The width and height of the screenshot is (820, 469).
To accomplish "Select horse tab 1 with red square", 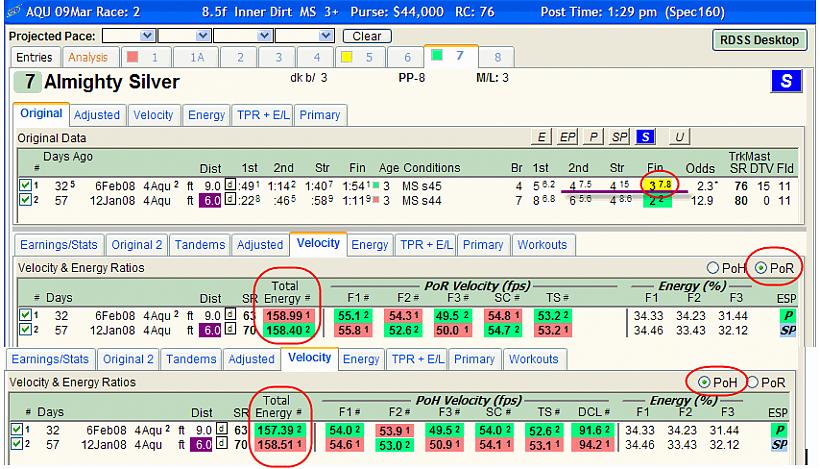I will 144,57.
